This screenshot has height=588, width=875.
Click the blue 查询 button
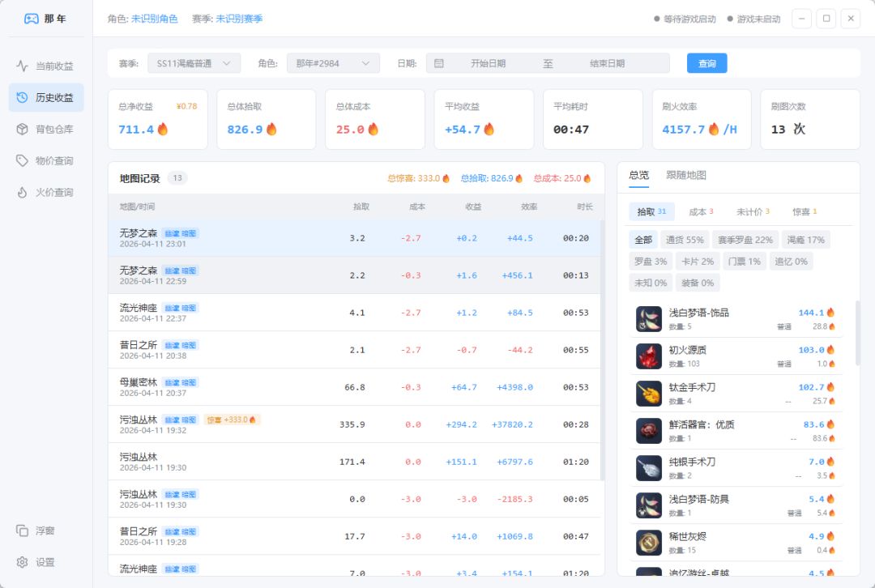coord(706,64)
